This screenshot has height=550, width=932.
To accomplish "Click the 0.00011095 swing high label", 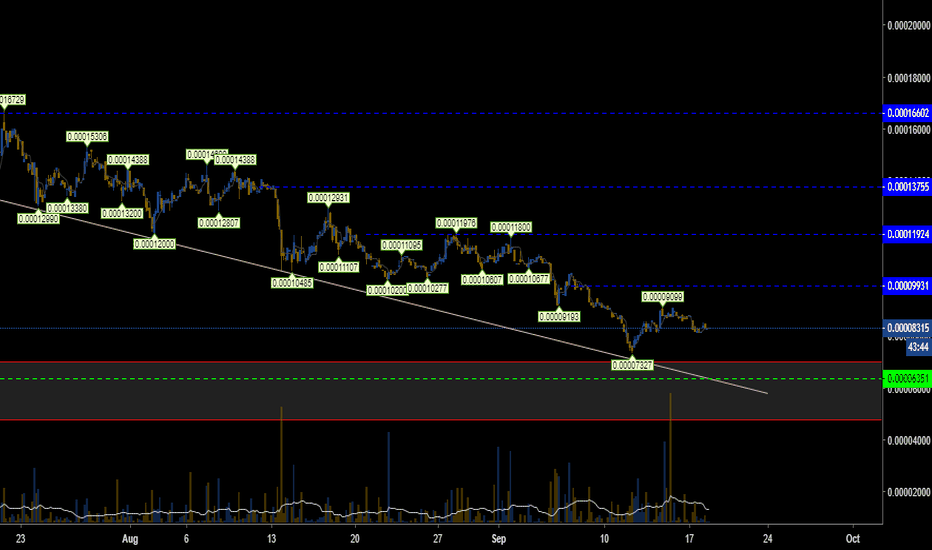I will 402,245.
